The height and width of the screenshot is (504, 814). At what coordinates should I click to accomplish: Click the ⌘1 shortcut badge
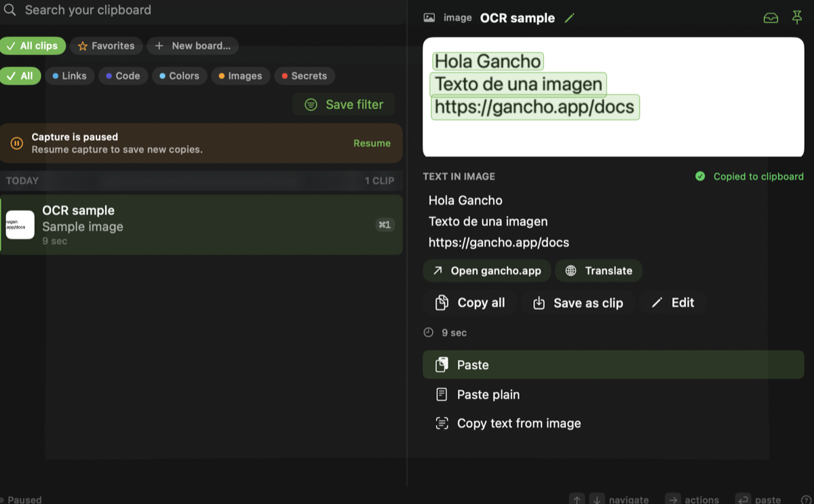click(x=385, y=225)
